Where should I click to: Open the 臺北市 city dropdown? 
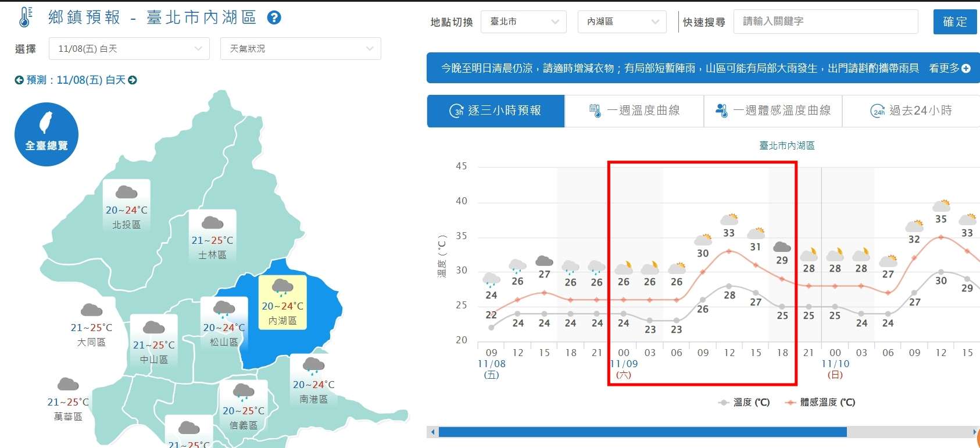pos(524,22)
